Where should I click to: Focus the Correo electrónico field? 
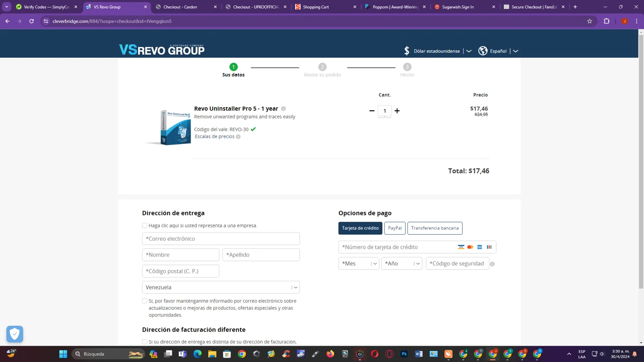point(221,238)
